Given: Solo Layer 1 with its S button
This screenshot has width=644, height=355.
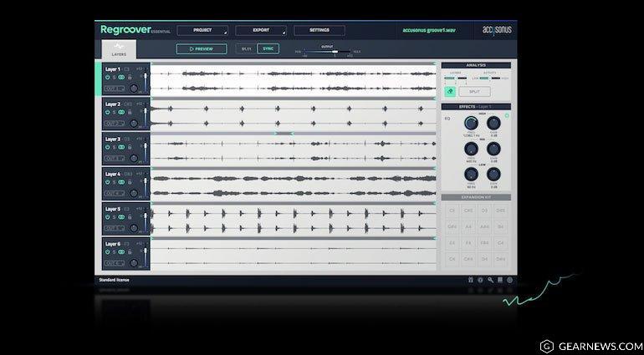Looking at the screenshot, I should coord(115,77).
